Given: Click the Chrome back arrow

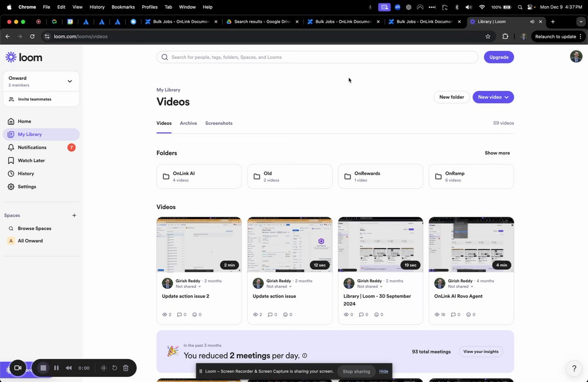Looking at the screenshot, I should pos(7,36).
